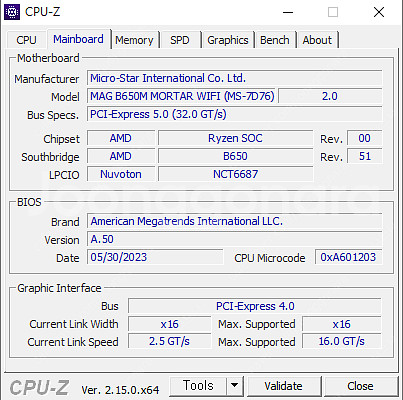The height and width of the screenshot is (400, 403).
Task: Switch to the CPU tab
Action: (x=26, y=40)
